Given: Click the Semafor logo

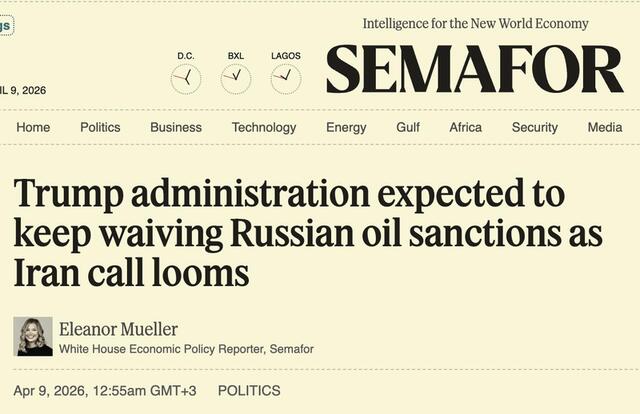Looking at the screenshot, I should (474, 70).
